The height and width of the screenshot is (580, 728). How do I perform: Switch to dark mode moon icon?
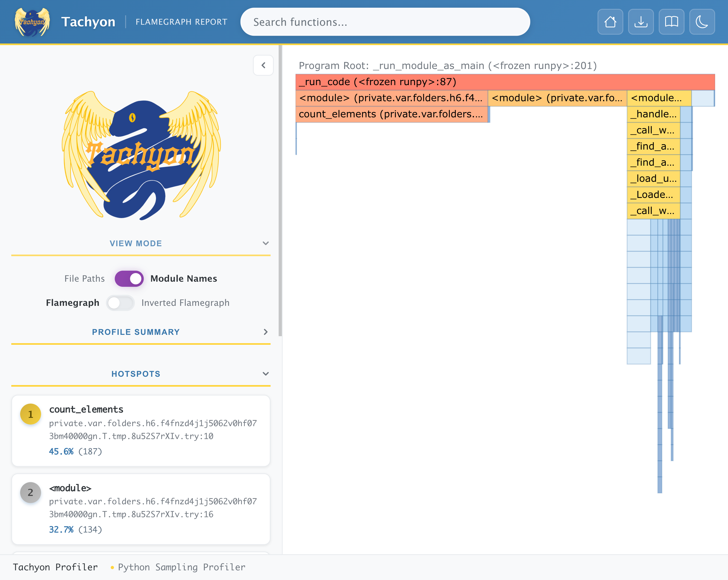click(702, 22)
